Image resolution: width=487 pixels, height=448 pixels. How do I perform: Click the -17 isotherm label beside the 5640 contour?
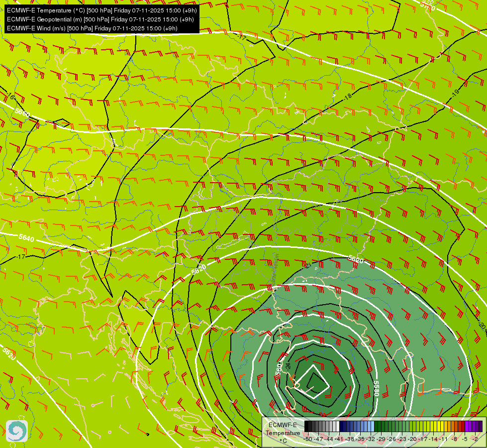(x=21, y=257)
